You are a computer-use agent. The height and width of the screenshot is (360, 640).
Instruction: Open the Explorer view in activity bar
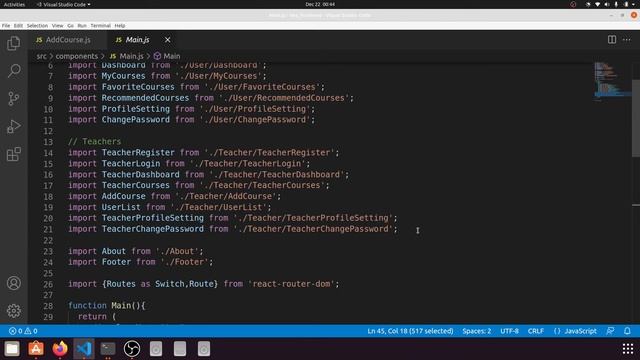(x=13, y=43)
